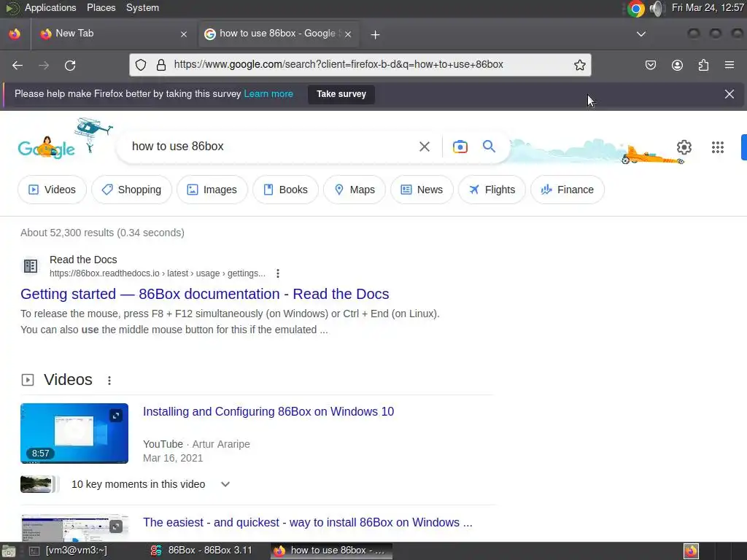The width and height of the screenshot is (747, 560).
Task: Click the 86box.readthedocs.io URL breadcrumb
Action: click(158, 273)
